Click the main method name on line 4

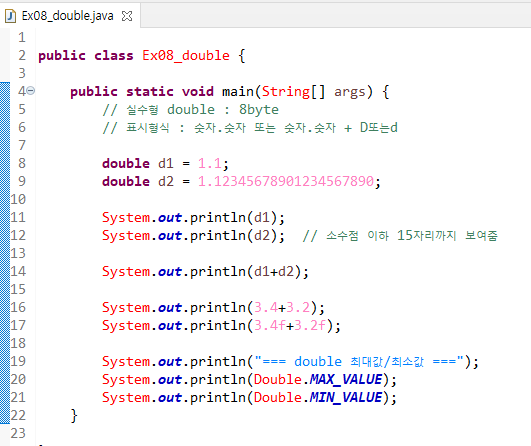238,91
